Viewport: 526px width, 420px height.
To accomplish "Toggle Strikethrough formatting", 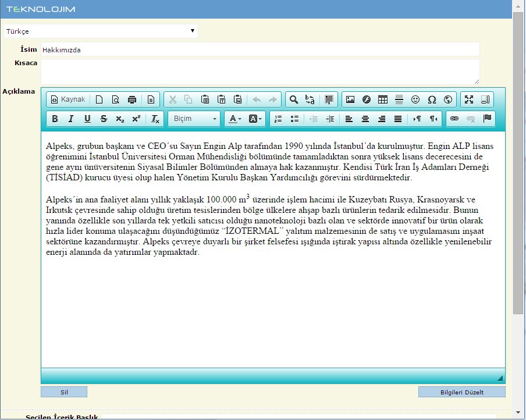I will pos(104,119).
